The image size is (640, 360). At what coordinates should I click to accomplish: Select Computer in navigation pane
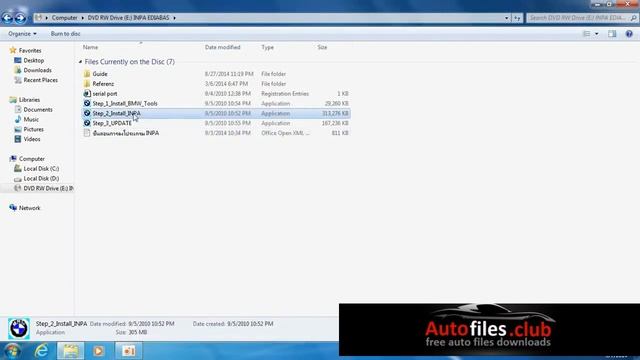coord(31,159)
